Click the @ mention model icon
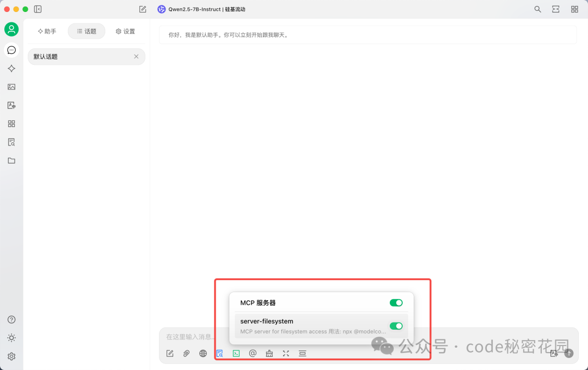 click(253, 353)
